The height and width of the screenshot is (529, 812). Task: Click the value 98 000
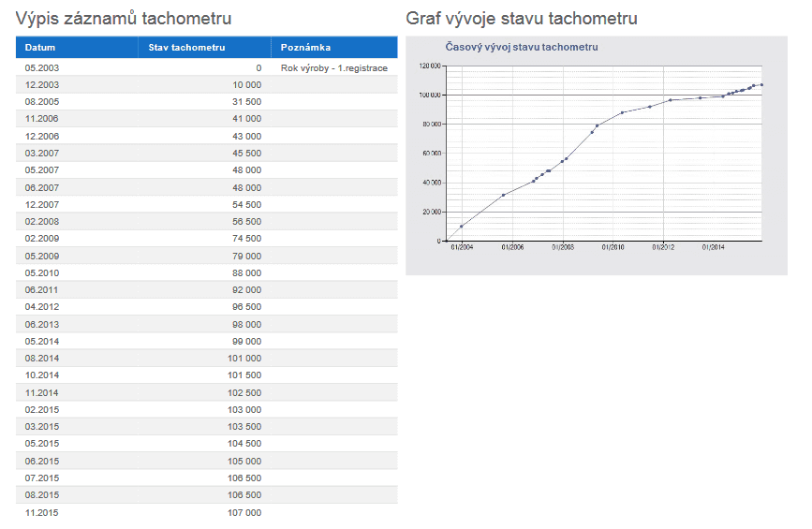pyautogui.click(x=246, y=325)
